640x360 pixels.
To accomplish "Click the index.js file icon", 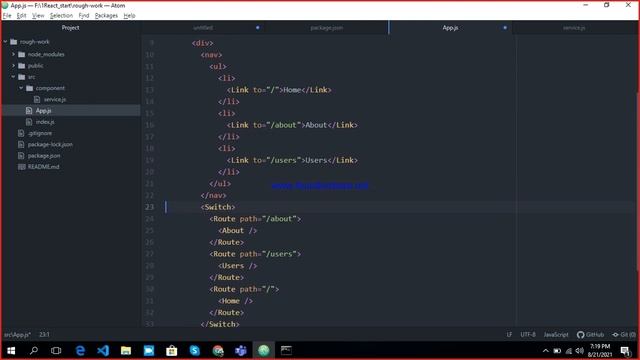I will (x=29, y=122).
